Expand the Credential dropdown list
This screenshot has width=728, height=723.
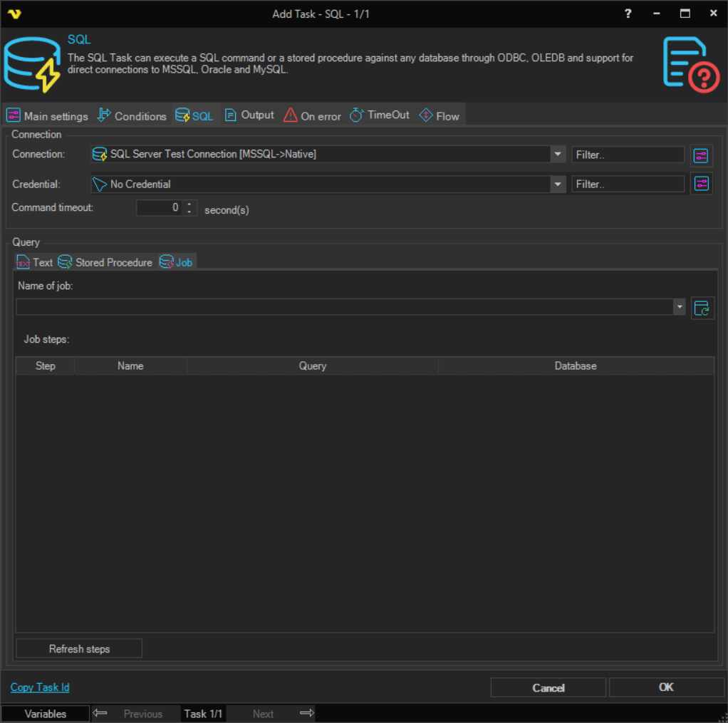(x=557, y=184)
